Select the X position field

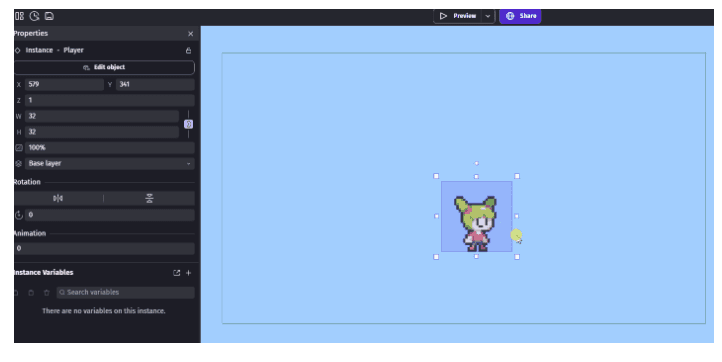(x=64, y=84)
